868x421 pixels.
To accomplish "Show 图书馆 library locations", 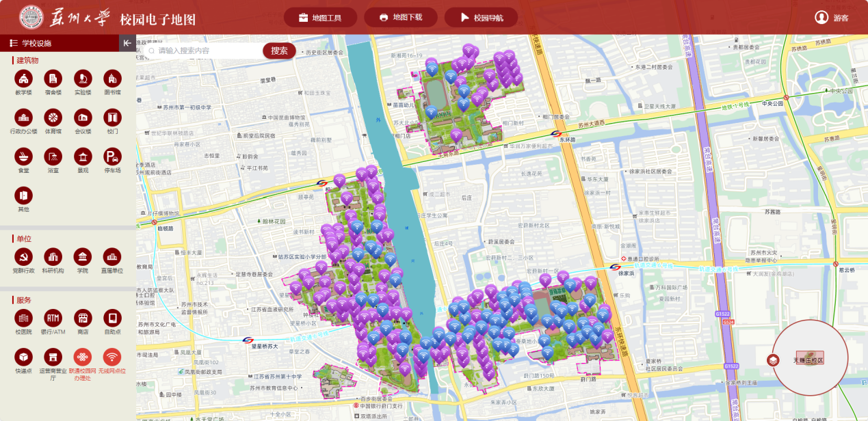I will click(x=112, y=79).
